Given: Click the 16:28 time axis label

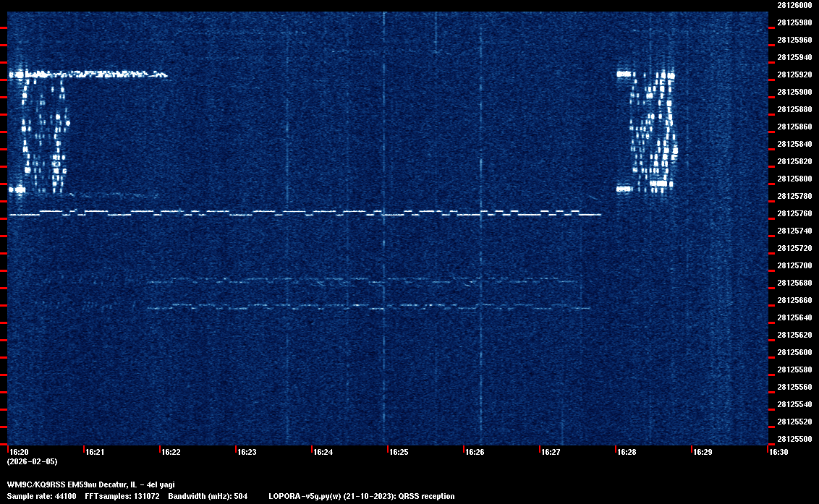Looking at the screenshot, I should tap(627, 453).
